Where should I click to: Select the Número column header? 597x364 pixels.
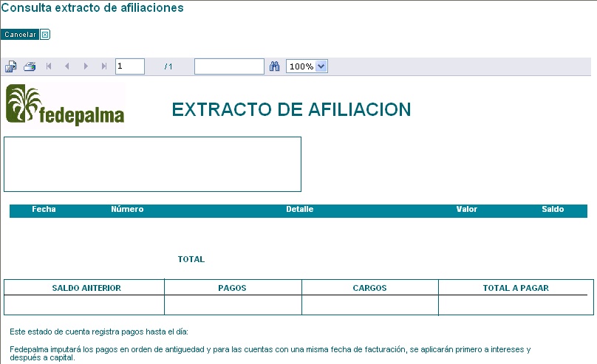point(127,209)
